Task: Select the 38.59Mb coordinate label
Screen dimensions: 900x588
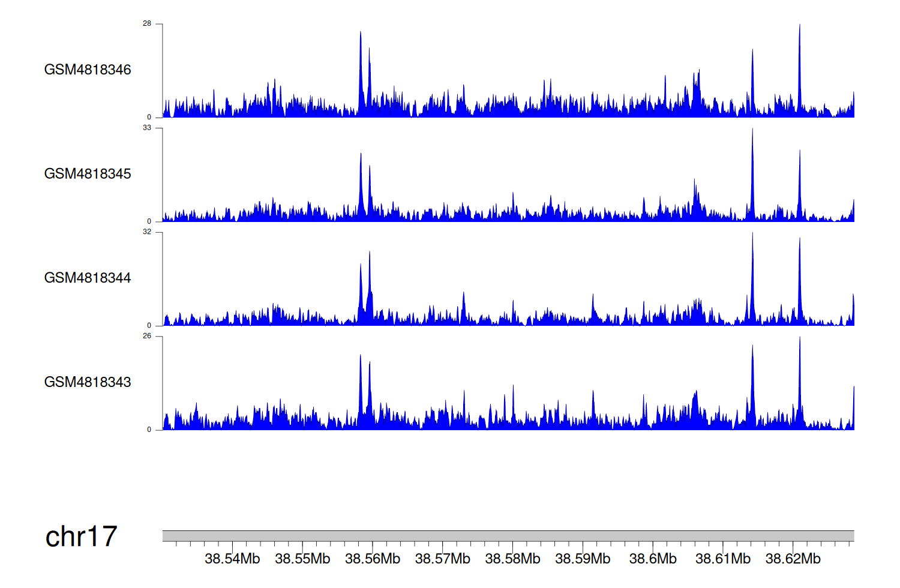Action: (583, 559)
